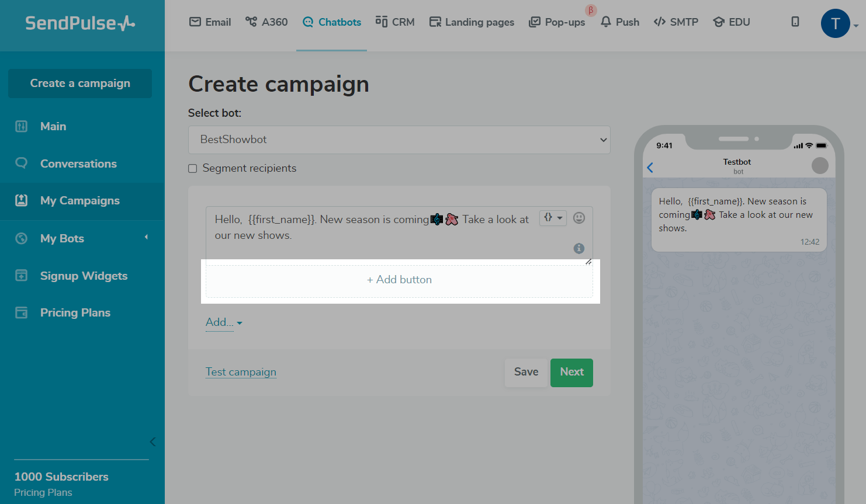Click the info icon in message box
The width and height of the screenshot is (866, 504).
(579, 248)
